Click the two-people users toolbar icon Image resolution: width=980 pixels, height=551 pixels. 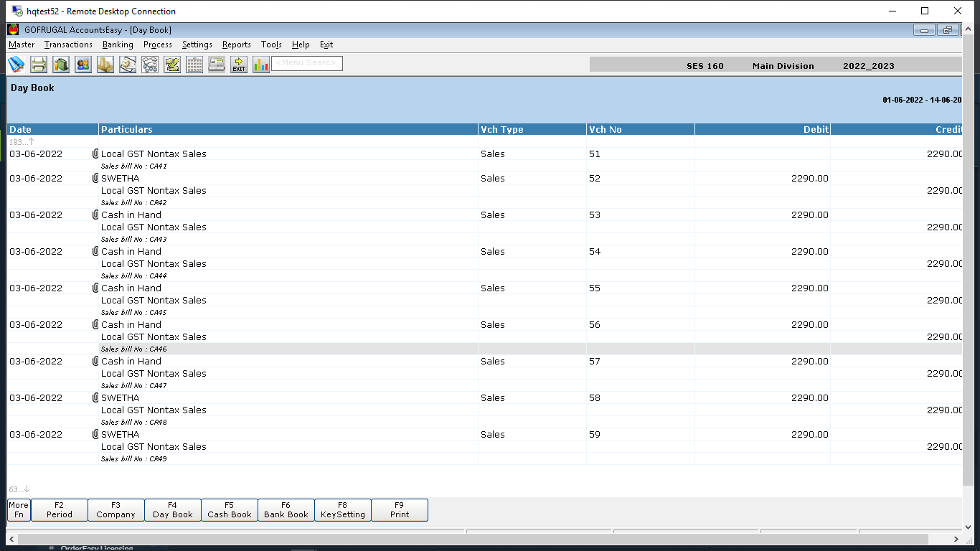tap(83, 65)
